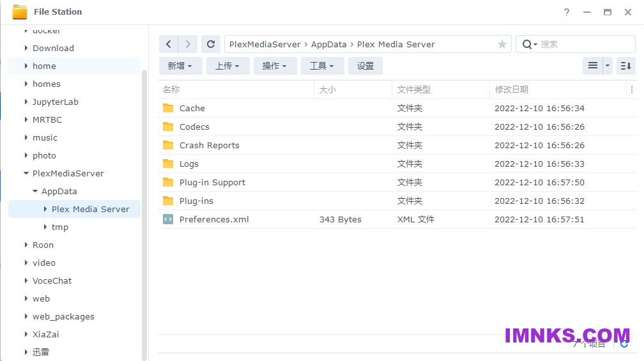Click the 2022-12-10 16:56:33 Logs date
Viewport: 644px width, 361px height.
(x=539, y=164)
